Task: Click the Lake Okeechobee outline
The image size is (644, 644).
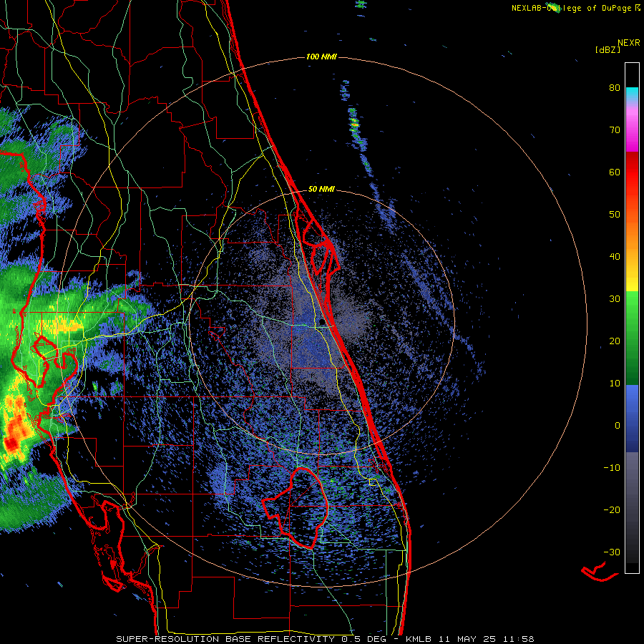Action: point(296,508)
